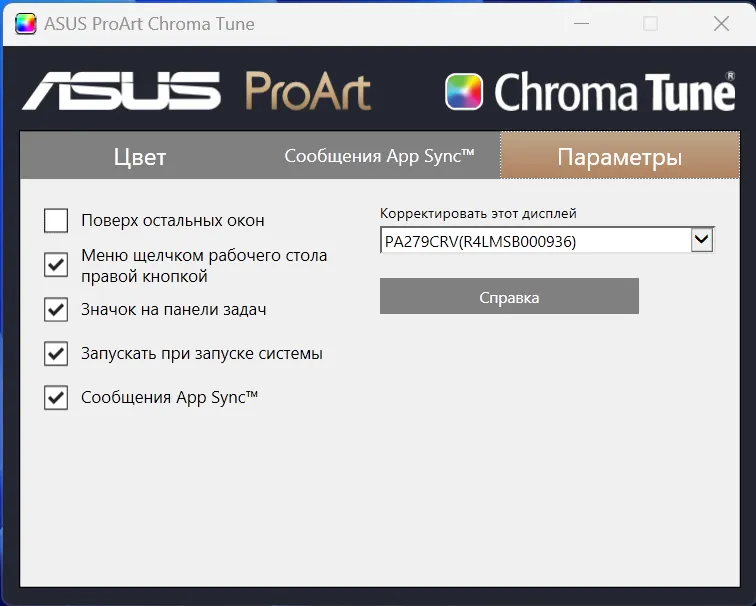Switch to the Цвет tab
Viewport: 756px width, 606px height.
coord(140,157)
